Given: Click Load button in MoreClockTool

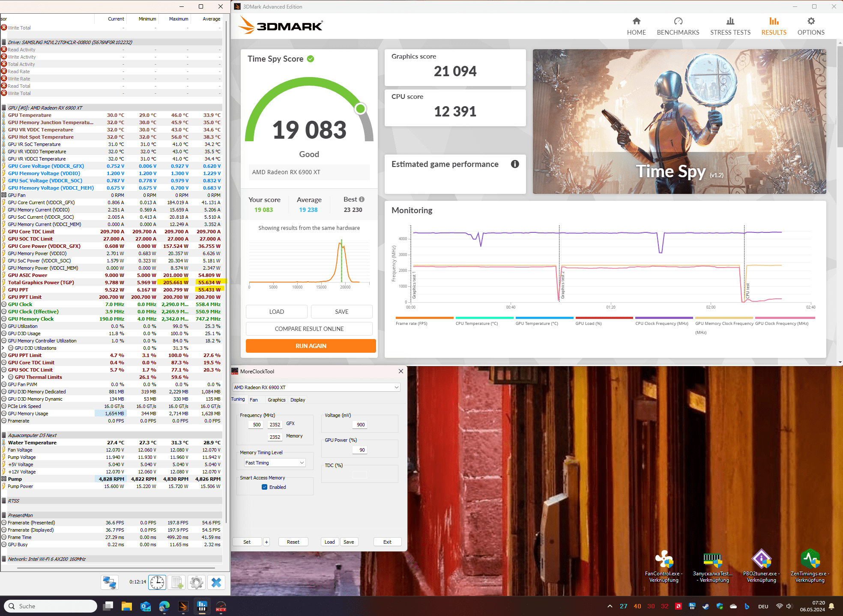Looking at the screenshot, I should coord(330,542).
